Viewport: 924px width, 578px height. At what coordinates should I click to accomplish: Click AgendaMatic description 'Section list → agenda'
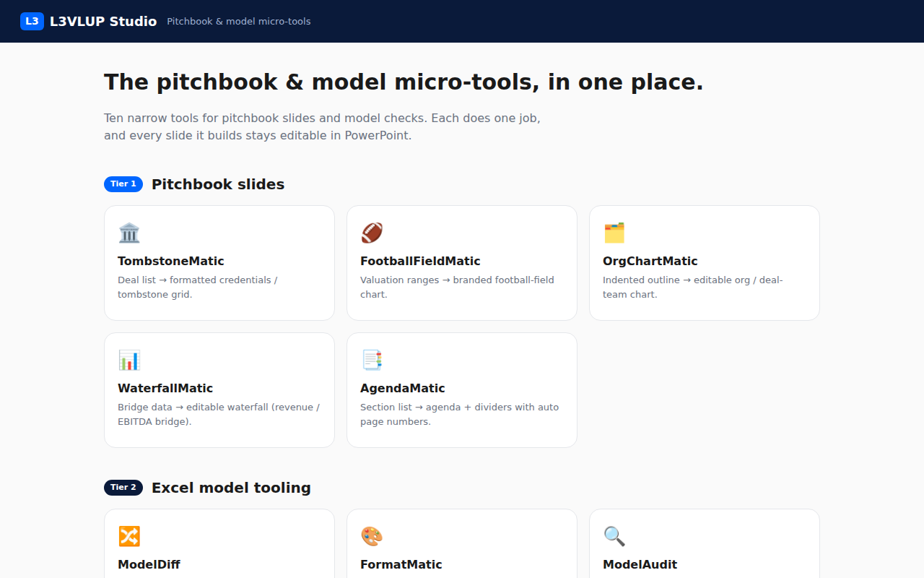tap(459, 414)
